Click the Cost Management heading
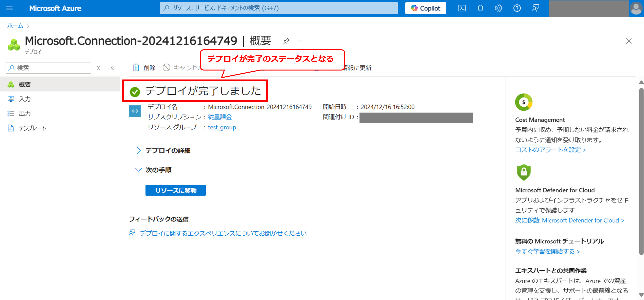The height and width of the screenshot is (300, 644). click(x=540, y=120)
